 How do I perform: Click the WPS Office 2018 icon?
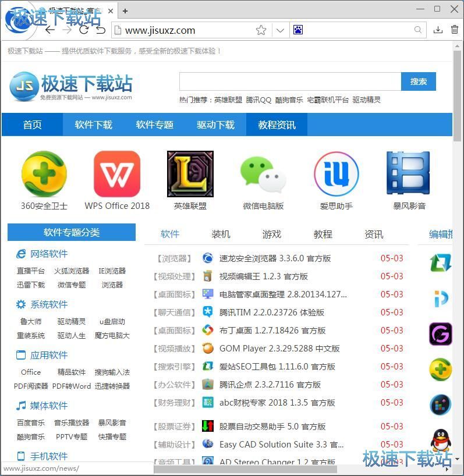click(x=117, y=174)
